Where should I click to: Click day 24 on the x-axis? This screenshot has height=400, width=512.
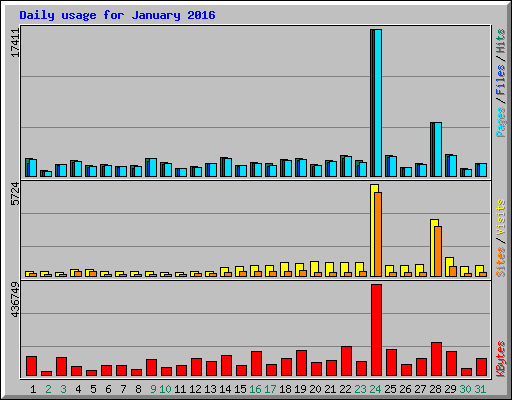(375, 389)
